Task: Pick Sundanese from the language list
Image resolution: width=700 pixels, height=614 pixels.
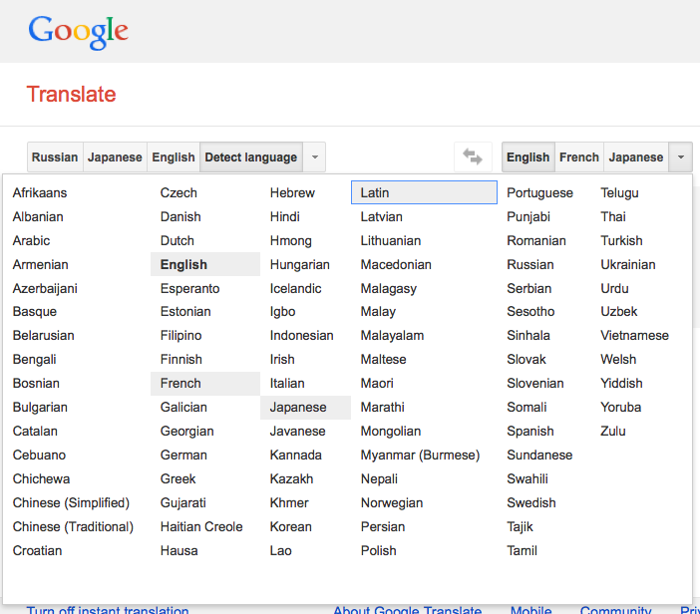Action: click(x=539, y=456)
